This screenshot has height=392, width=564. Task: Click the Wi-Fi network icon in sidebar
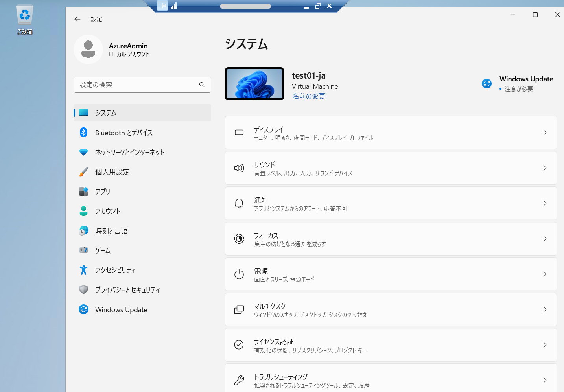(83, 152)
